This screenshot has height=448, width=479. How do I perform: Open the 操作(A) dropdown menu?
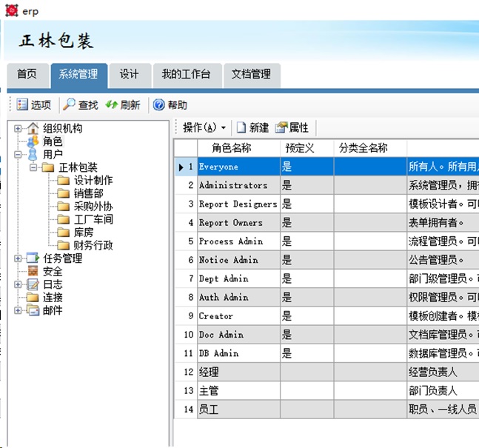click(x=204, y=128)
